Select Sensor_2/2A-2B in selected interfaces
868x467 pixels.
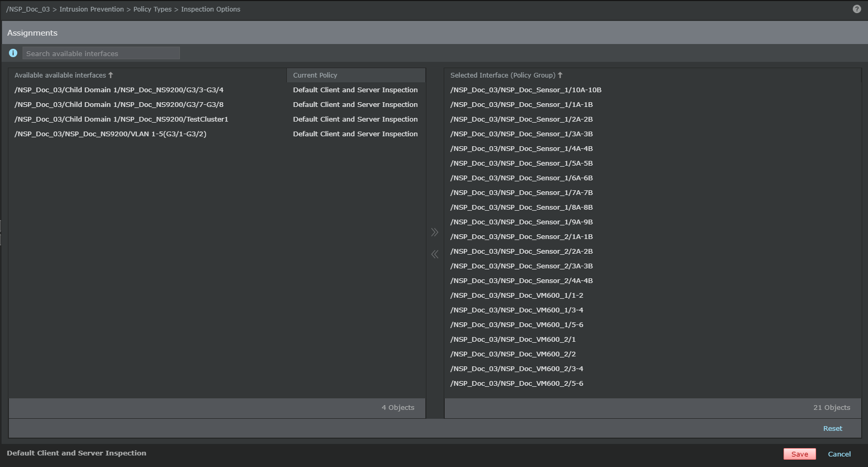click(x=652, y=251)
